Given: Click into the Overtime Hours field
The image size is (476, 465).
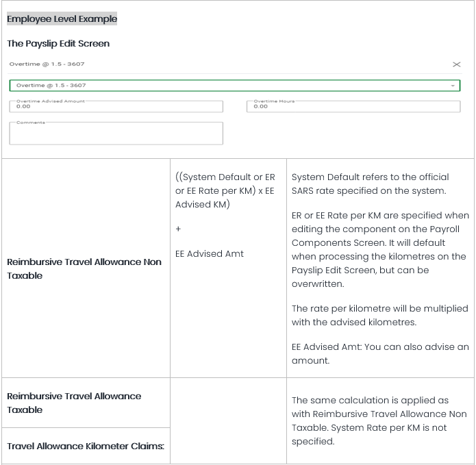Looking at the screenshot, I should point(353,106).
